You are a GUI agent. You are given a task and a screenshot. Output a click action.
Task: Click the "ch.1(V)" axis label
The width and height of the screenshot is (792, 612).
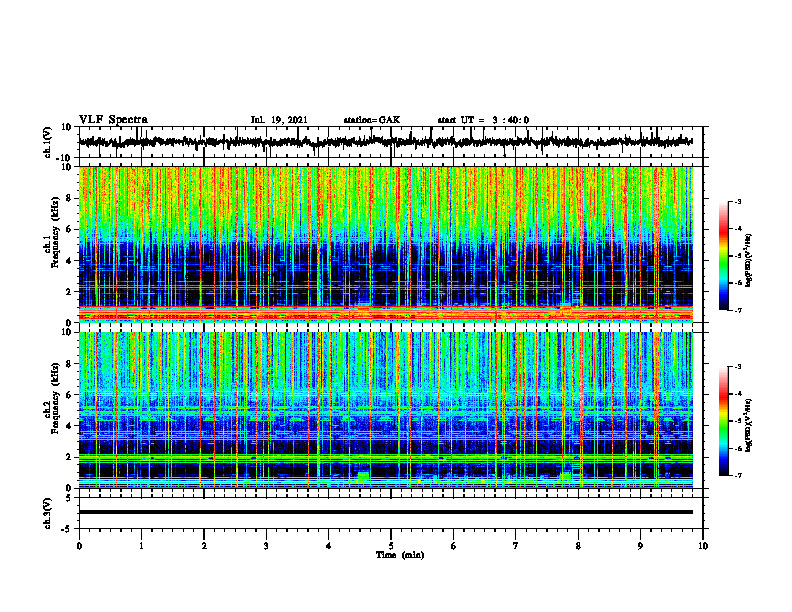(48, 142)
